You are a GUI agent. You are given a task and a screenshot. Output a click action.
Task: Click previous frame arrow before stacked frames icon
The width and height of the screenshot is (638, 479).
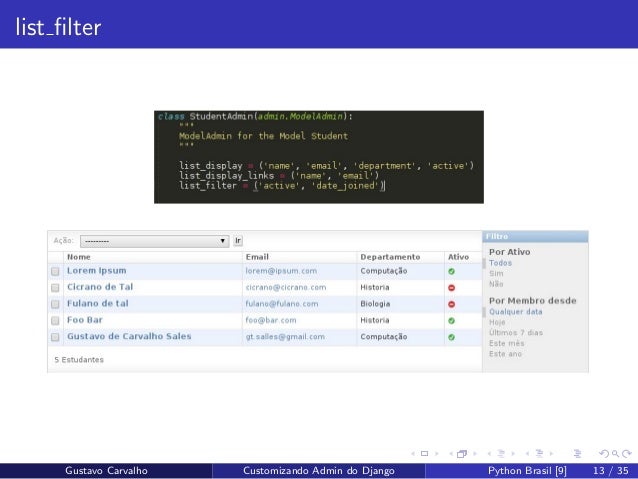click(451, 453)
